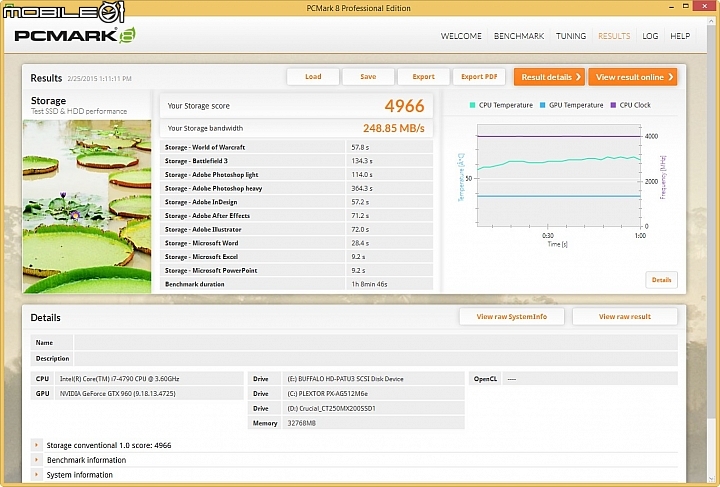This screenshot has height=487, width=720.
Task: Expand Benchmark information section
Action: [36, 459]
